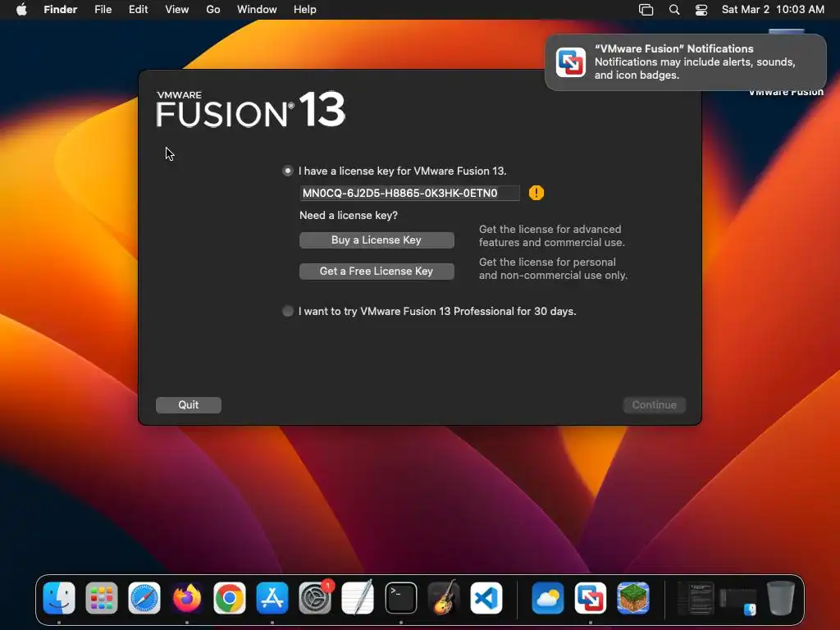This screenshot has height=630, width=840.
Task: Open the App Store Dock icon
Action: (x=272, y=598)
